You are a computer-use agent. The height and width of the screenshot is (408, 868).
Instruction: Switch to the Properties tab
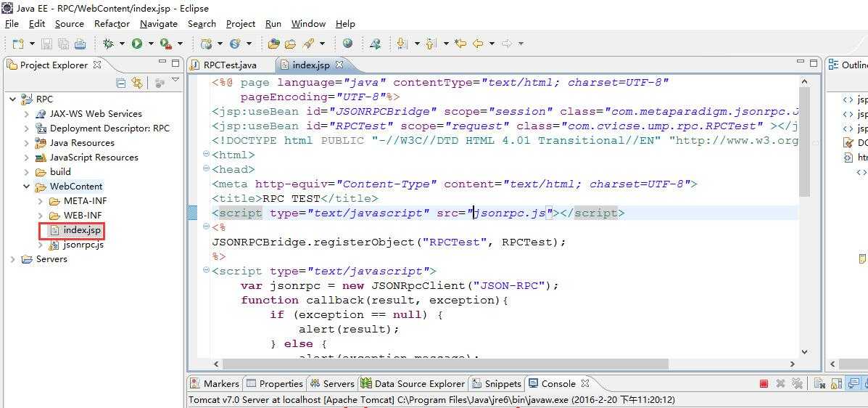(275, 383)
